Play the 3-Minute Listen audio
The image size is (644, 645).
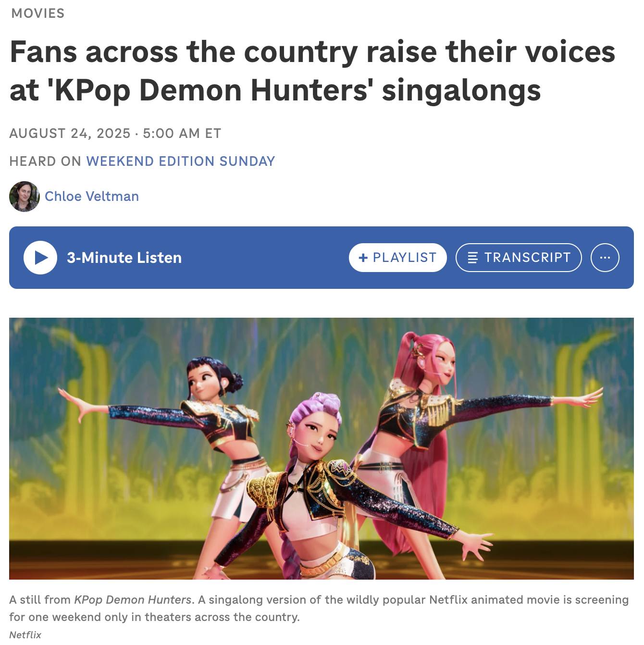(40, 258)
